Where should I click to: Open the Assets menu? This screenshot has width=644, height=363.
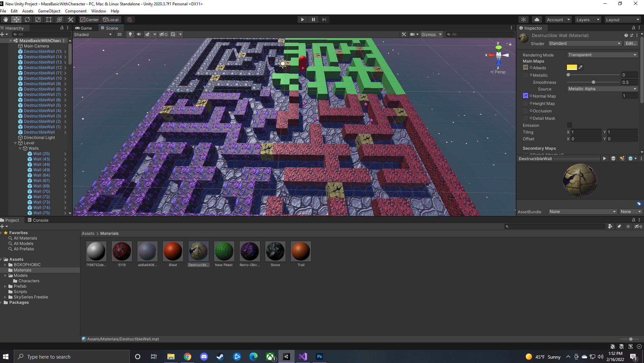pyautogui.click(x=28, y=11)
